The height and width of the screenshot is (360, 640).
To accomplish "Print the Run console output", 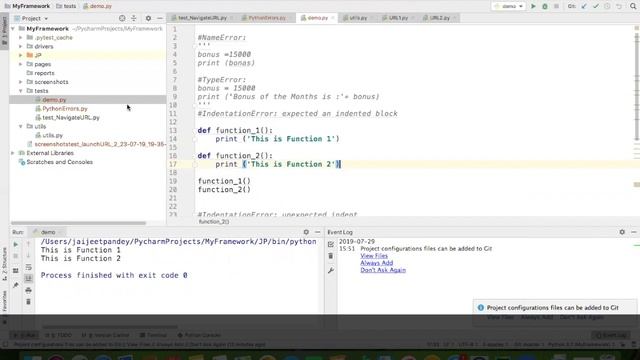I will (x=28, y=290).
